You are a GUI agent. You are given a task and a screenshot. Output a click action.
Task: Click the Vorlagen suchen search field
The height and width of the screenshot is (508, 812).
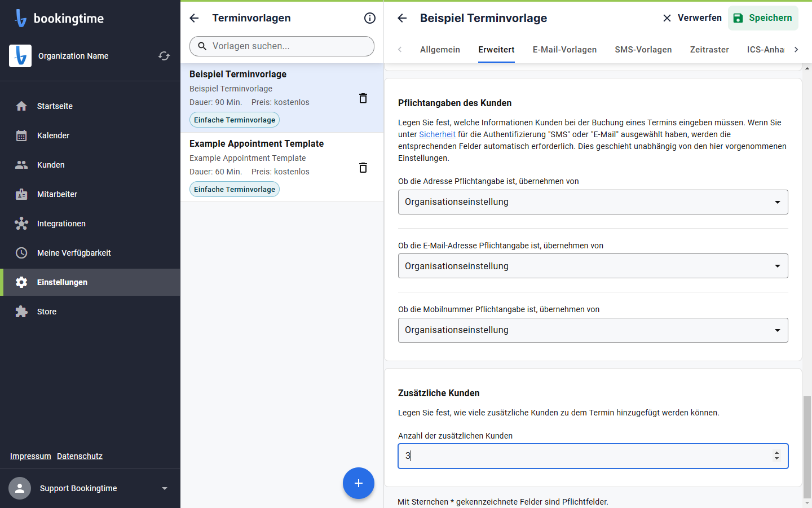[282, 46]
